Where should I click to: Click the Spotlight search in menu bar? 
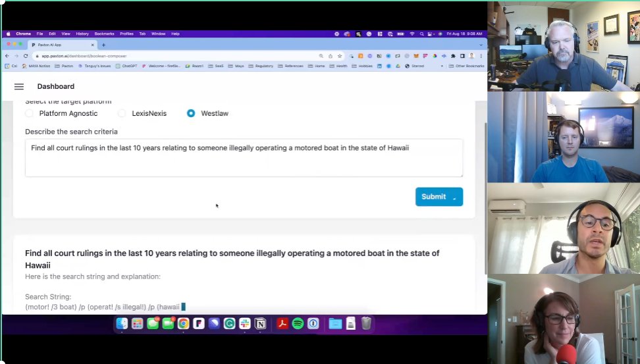pyautogui.click(x=421, y=34)
